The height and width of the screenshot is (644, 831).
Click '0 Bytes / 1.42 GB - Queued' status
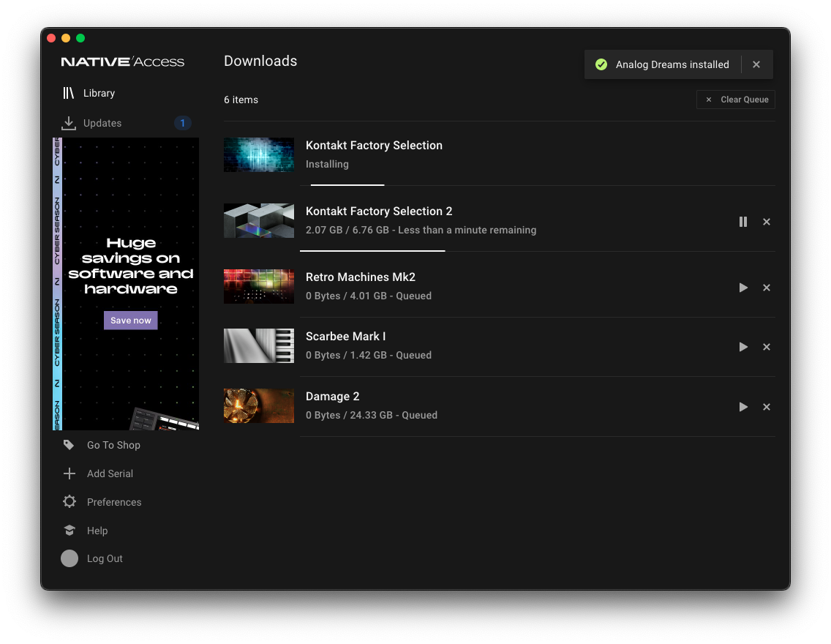coord(369,355)
